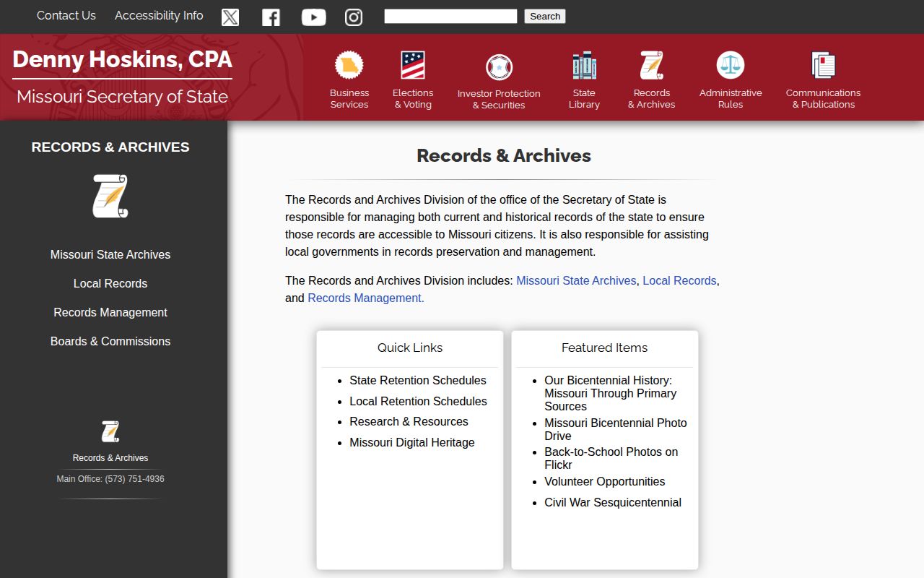Click the Records & Archives scroll icon in header

coord(651,65)
